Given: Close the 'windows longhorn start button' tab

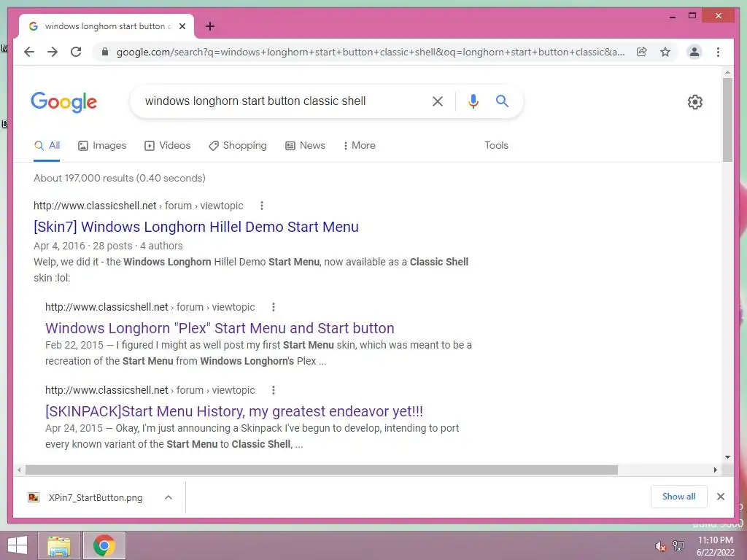Looking at the screenshot, I should click(x=182, y=27).
